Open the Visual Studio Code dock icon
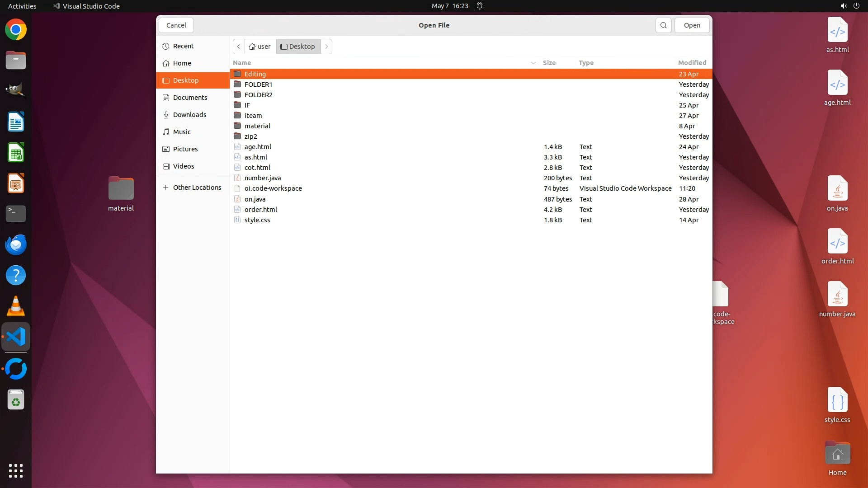This screenshot has height=488, width=868. coord(16,337)
